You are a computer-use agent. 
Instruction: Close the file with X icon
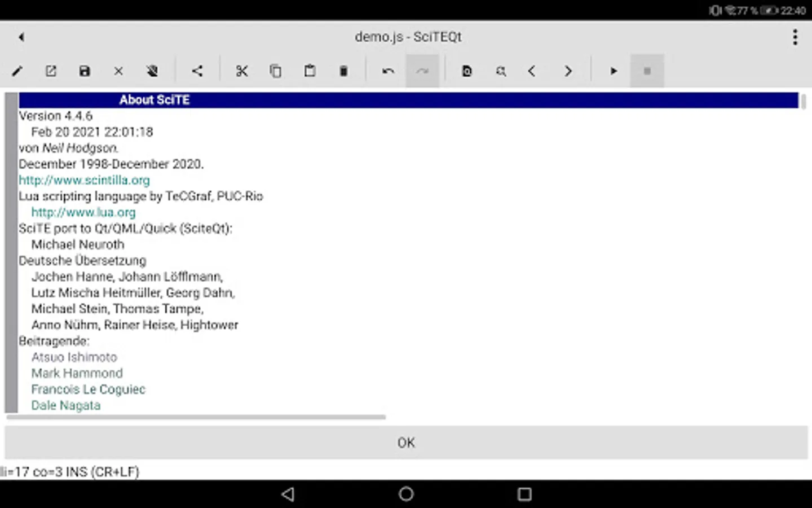[x=118, y=71]
